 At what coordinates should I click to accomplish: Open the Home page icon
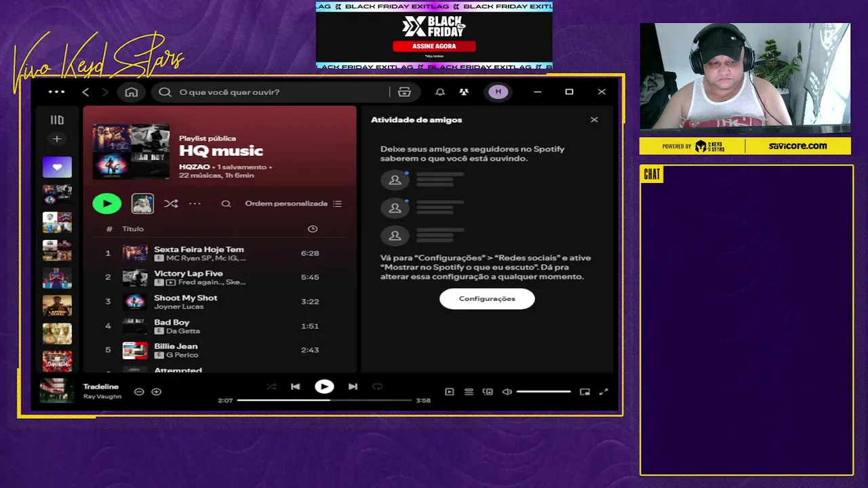(x=132, y=92)
